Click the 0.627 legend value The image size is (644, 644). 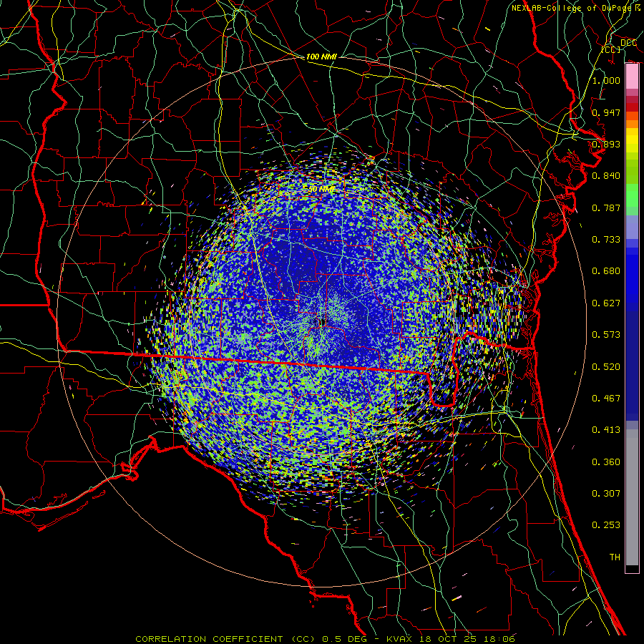[x=606, y=303]
